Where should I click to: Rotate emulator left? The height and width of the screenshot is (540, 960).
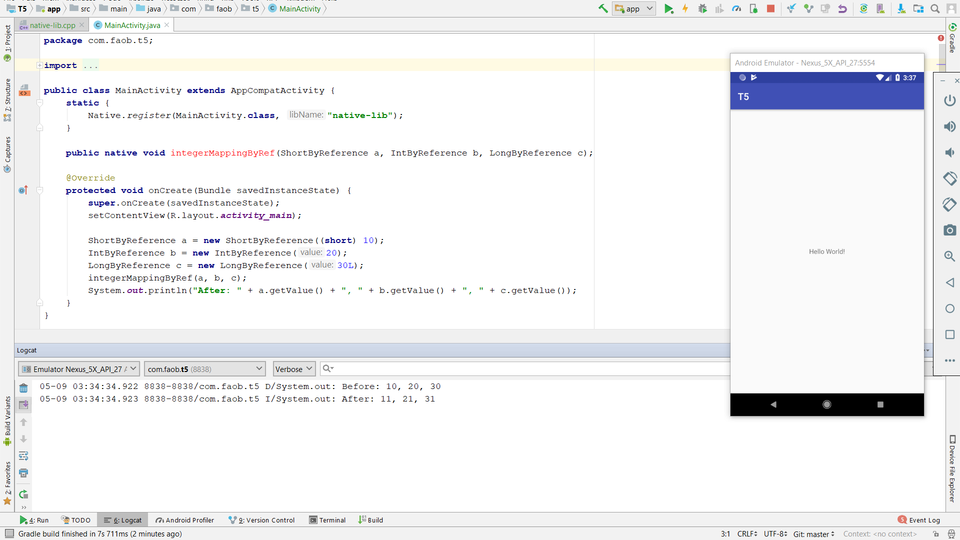pos(950,178)
